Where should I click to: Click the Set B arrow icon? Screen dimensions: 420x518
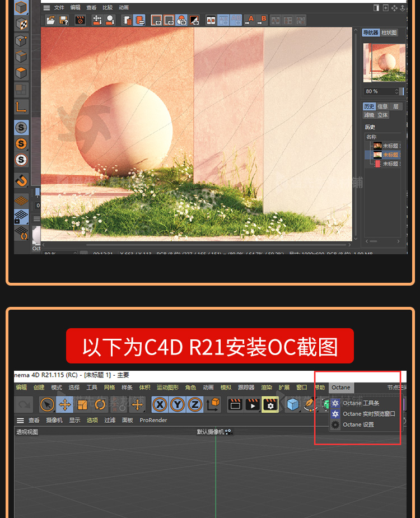[262, 21]
